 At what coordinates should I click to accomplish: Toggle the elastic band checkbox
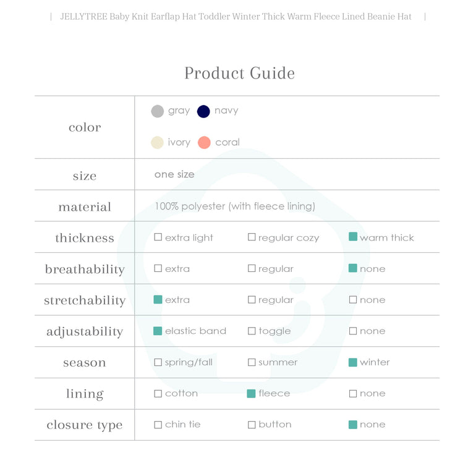click(x=158, y=331)
